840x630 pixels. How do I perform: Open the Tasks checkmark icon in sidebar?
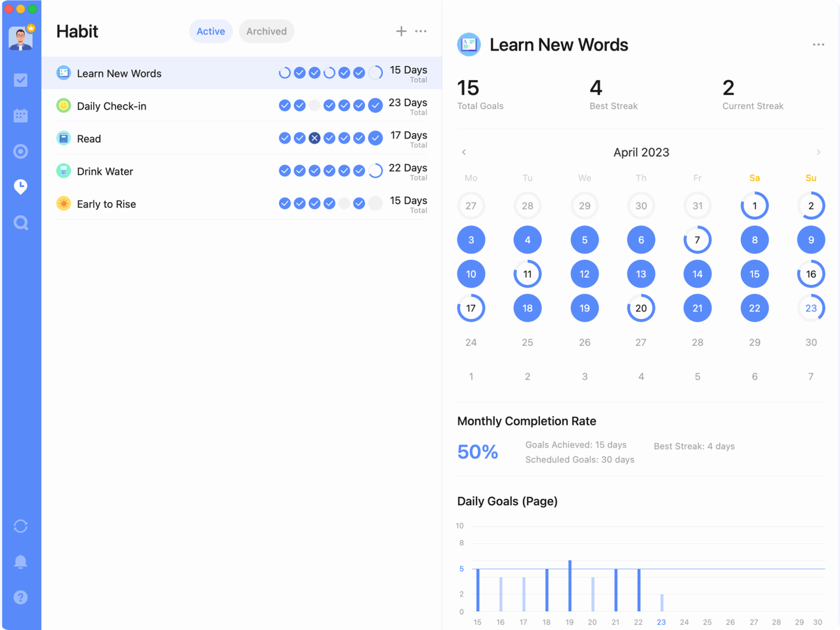[20, 79]
